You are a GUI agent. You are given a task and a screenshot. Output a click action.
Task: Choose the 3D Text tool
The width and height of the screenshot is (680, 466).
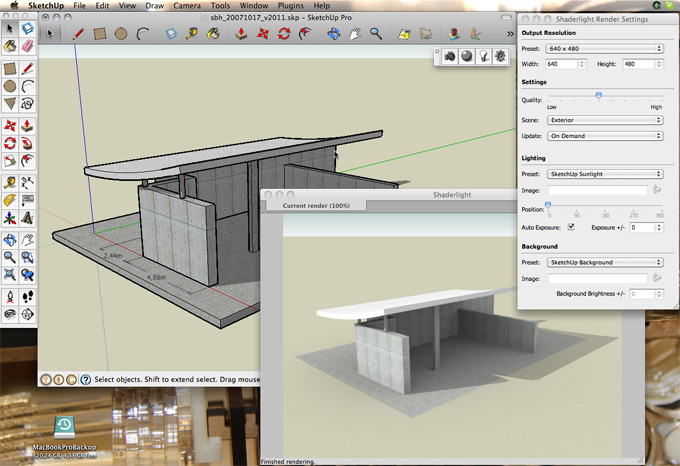27,218
